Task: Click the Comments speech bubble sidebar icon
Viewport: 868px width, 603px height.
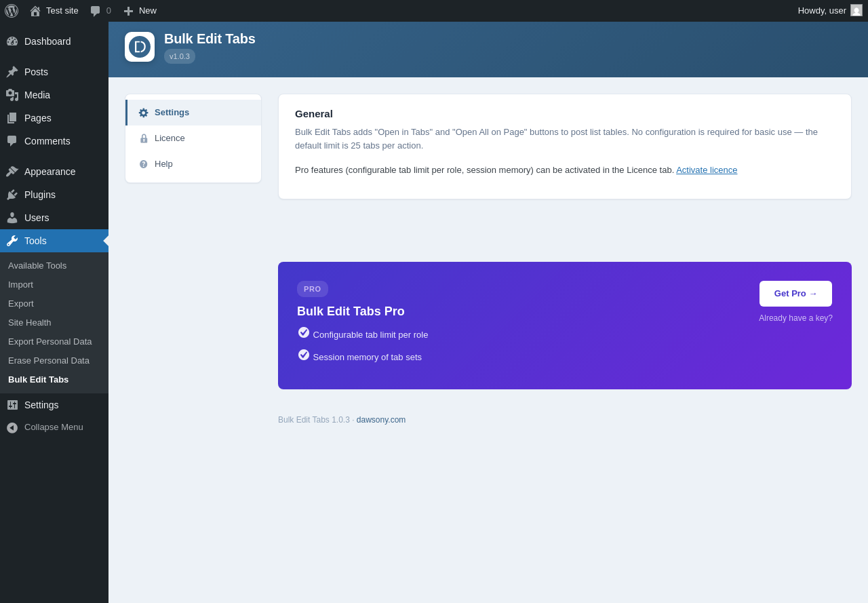Action: [12, 141]
